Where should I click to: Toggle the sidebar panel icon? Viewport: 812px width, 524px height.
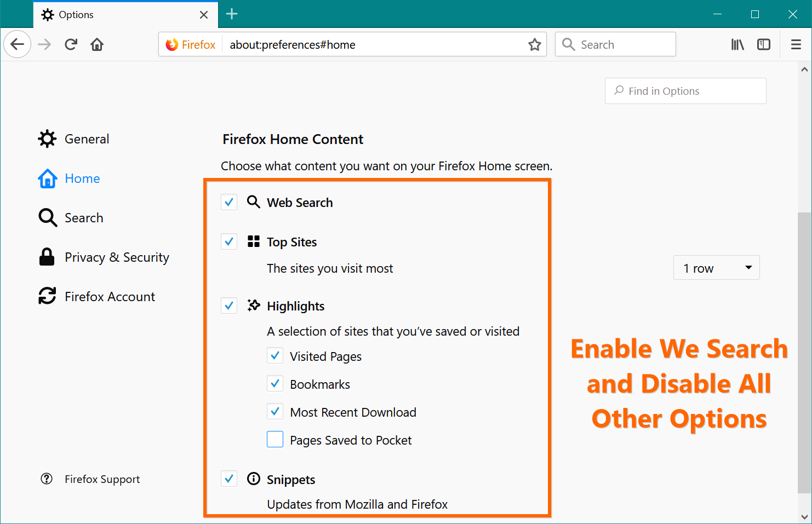(x=763, y=44)
